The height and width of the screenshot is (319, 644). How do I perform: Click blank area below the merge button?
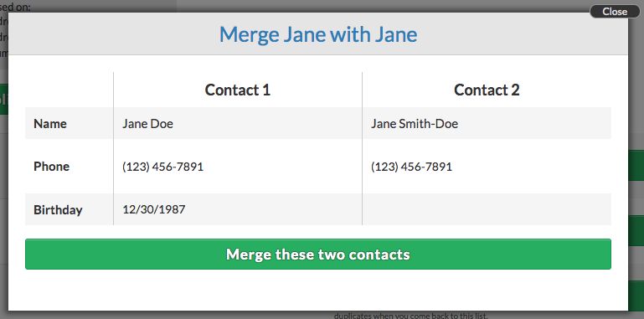318,290
